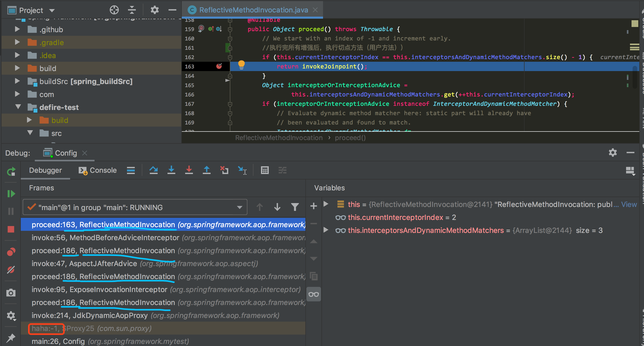This screenshot has width=644, height=346.
Task: Click the Run to Cursor icon
Action: pyautogui.click(x=242, y=170)
